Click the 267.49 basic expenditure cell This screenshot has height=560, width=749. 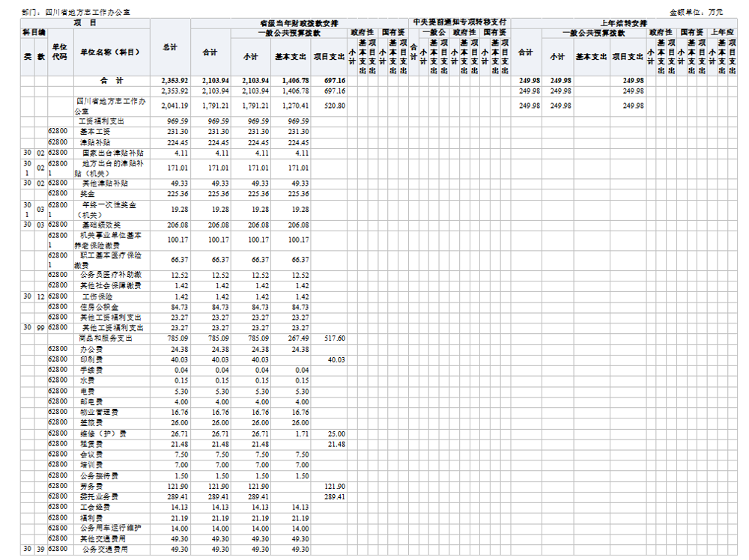coord(297,338)
